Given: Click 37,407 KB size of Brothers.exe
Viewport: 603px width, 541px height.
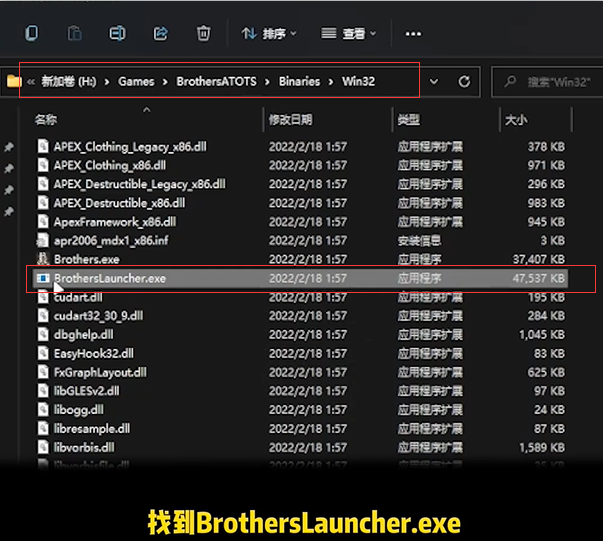Looking at the screenshot, I should 538,260.
